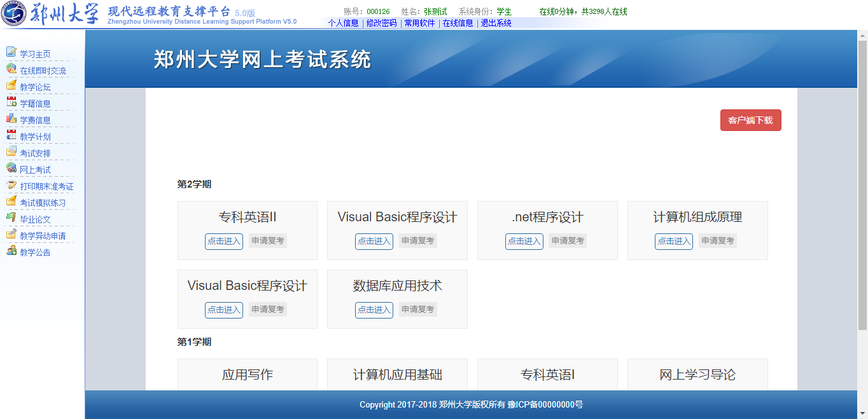Select 修改密码 in top menu
Screen dimensions: 868x419
[381, 23]
